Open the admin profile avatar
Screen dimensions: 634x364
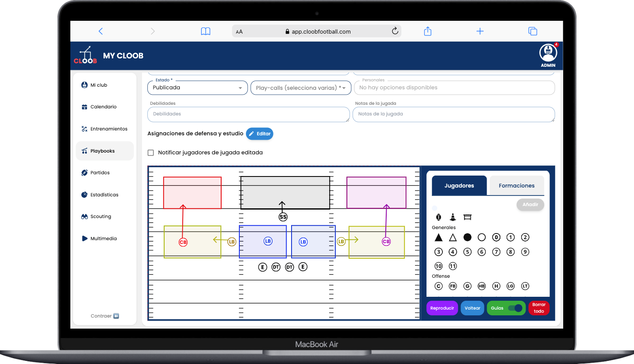coord(548,53)
